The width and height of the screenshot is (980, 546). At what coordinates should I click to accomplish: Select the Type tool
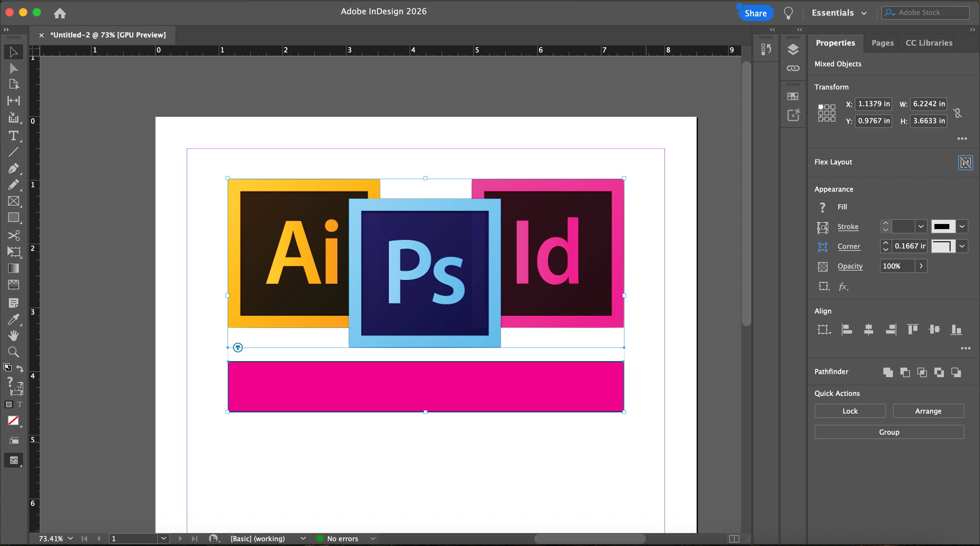[x=13, y=136]
